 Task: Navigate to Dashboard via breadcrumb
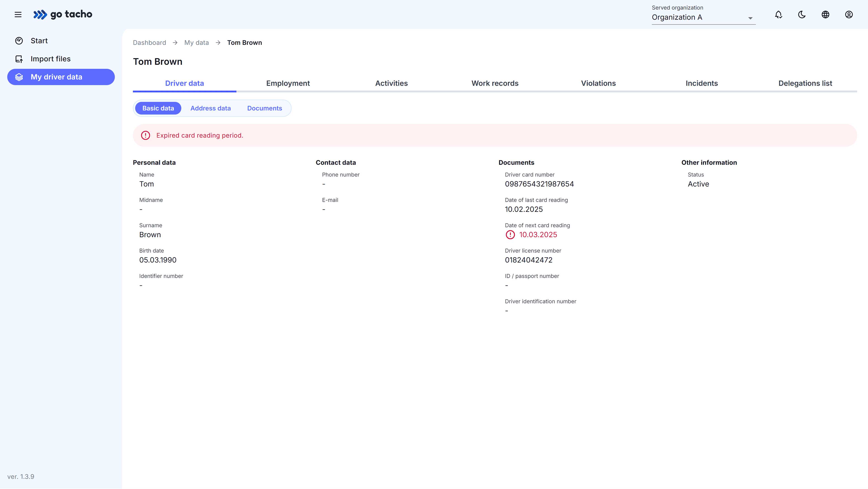[149, 43]
